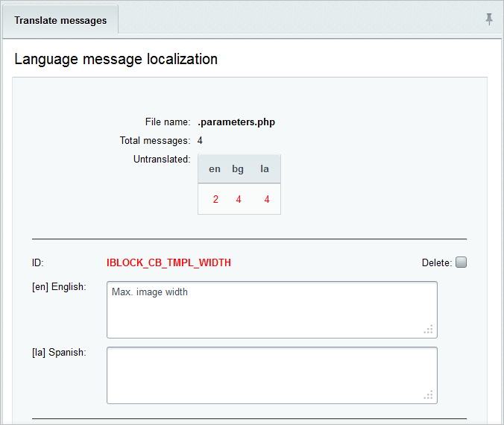The image size is (504, 425).
Task: Check the Delete checkbox for IBLOCK_CB_TMPL_WIDTH
Action: click(462, 262)
